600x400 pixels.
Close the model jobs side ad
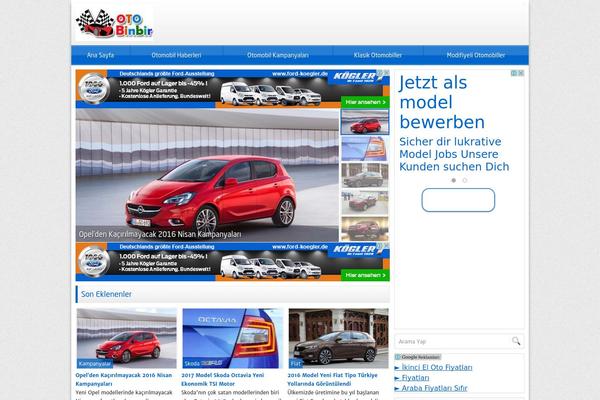[x=521, y=73]
